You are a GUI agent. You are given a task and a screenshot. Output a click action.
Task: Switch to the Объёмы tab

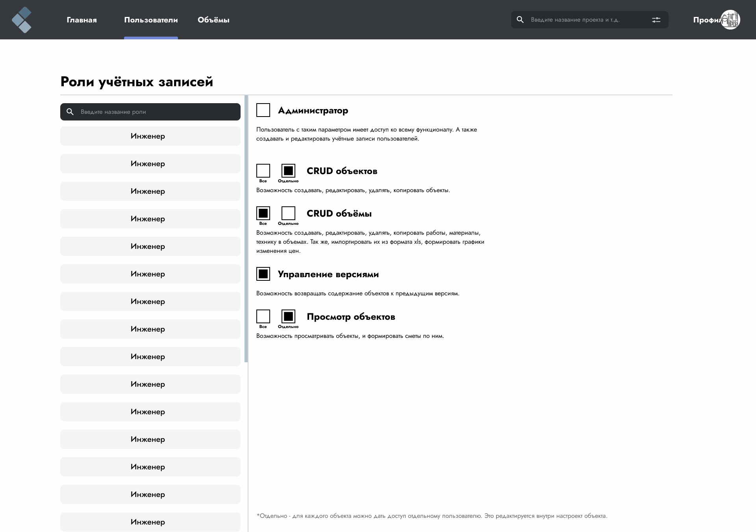click(213, 20)
